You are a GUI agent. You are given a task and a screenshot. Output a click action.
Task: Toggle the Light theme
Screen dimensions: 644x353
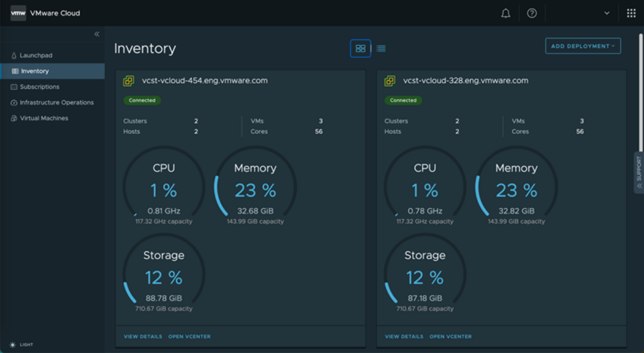21,344
